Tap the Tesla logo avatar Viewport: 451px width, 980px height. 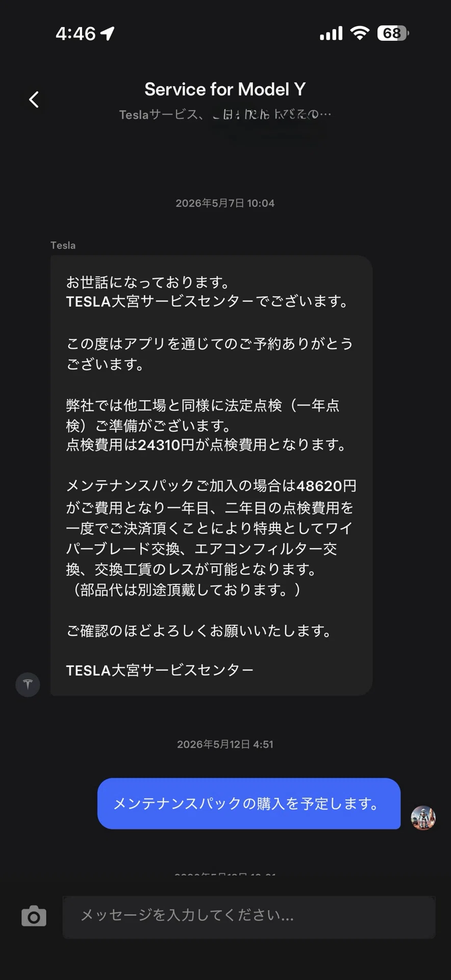(28, 684)
